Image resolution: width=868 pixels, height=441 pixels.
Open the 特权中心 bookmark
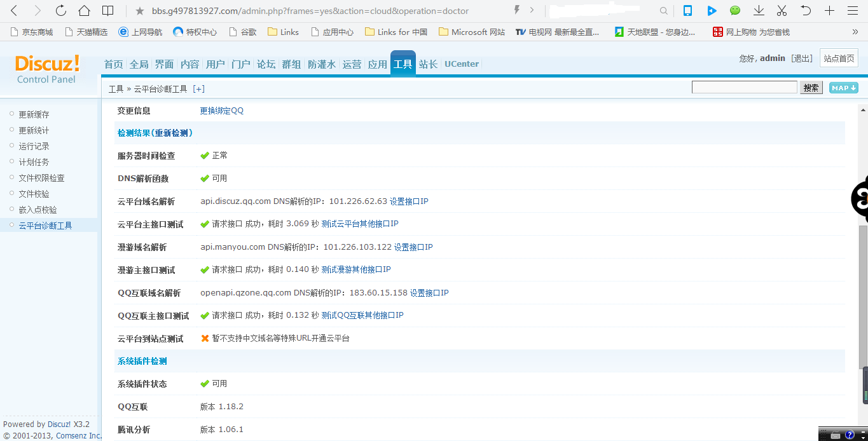195,32
